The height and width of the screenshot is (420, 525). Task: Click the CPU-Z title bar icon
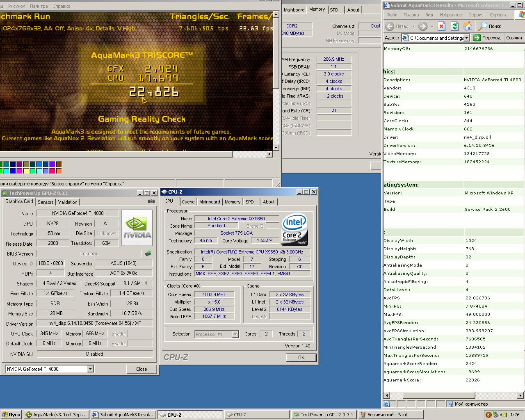coord(164,192)
